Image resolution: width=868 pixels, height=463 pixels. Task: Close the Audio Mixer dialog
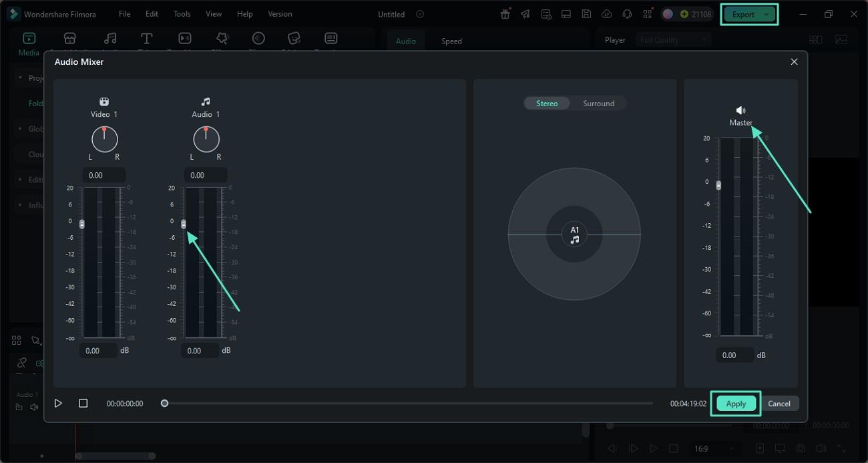coord(794,61)
